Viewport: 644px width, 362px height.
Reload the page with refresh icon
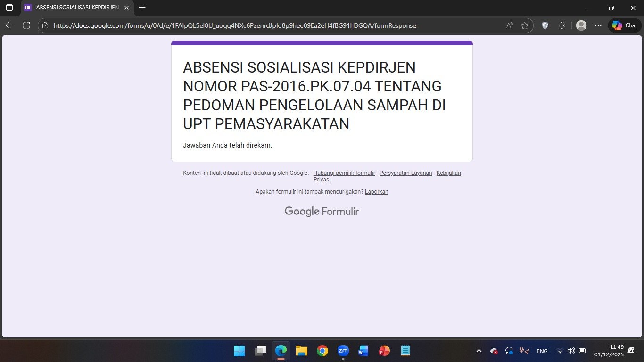26,25
